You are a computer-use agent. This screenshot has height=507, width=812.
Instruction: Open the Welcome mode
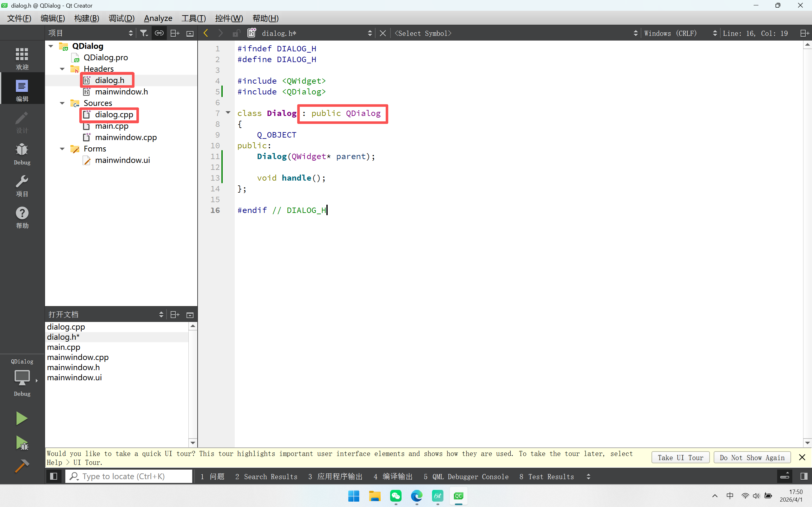tap(22, 58)
